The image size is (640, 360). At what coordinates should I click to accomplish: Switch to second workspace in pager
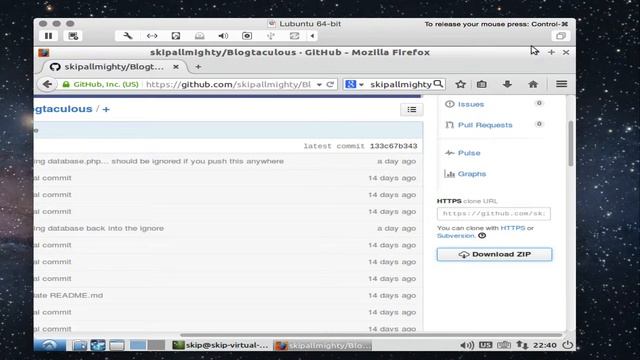(x=156, y=345)
